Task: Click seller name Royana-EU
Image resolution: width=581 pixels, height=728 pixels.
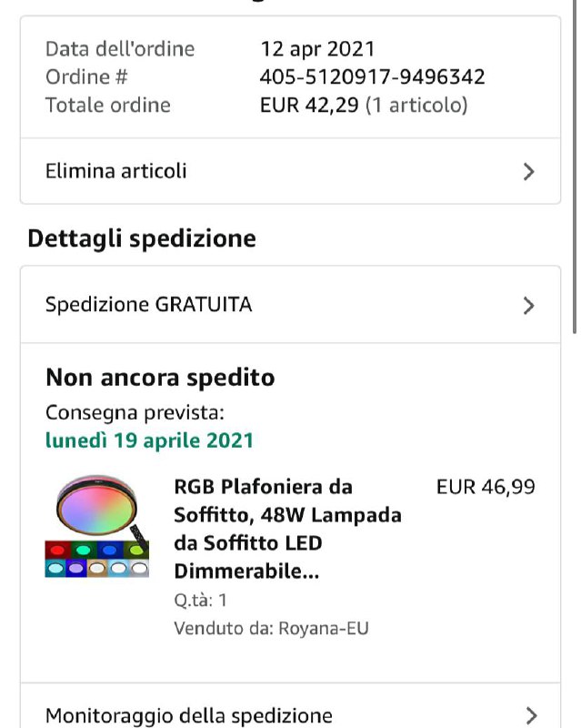Action: point(326,628)
